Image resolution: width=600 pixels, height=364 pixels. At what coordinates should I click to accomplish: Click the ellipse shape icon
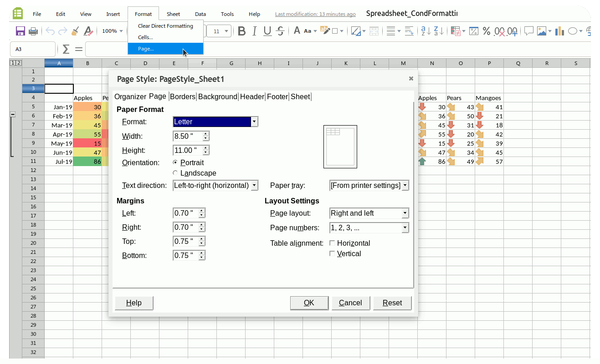click(x=573, y=31)
